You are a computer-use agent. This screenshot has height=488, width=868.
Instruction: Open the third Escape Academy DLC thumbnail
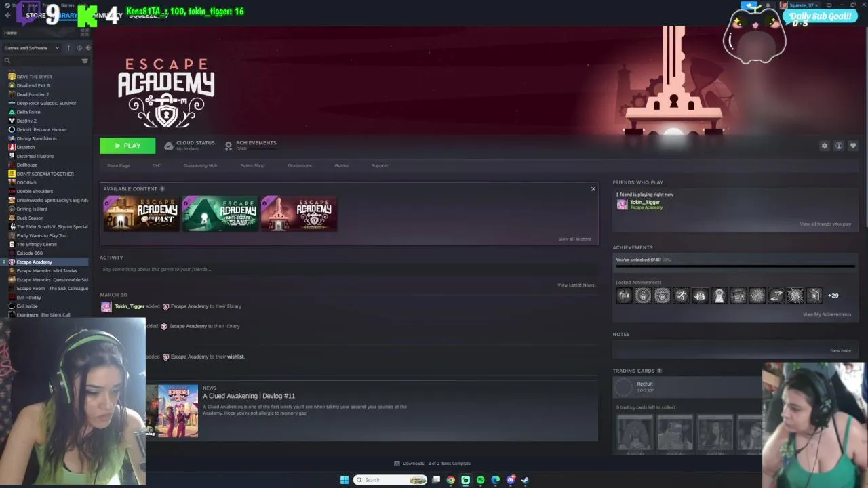pyautogui.click(x=298, y=213)
